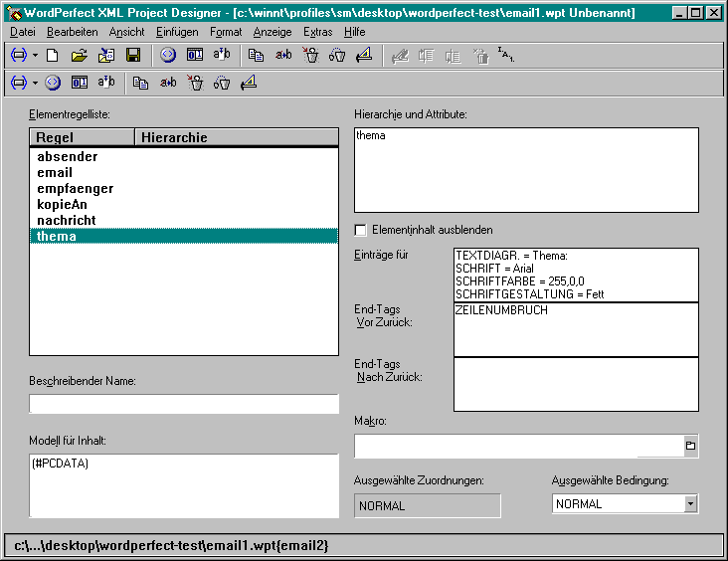Image resolution: width=728 pixels, height=561 pixels.
Task: Click the round angle-brackets icon in second toolbar
Action: (53, 83)
